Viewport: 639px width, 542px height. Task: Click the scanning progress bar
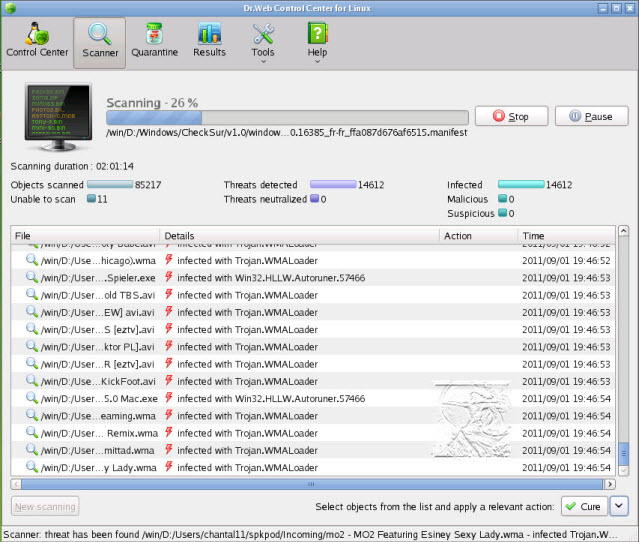[x=287, y=118]
